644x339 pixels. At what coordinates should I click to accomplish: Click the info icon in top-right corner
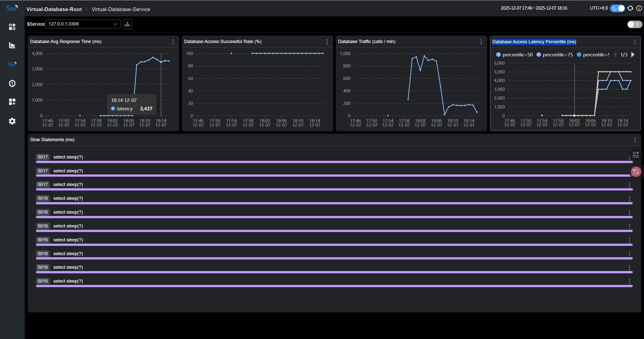click(x=639, y=8)
